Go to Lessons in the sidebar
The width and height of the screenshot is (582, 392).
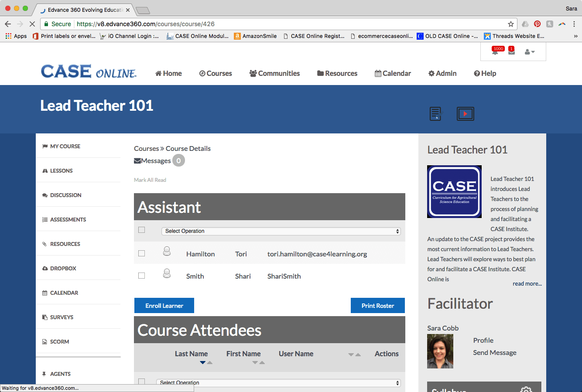pyautogui.click(x=61, y=171)
